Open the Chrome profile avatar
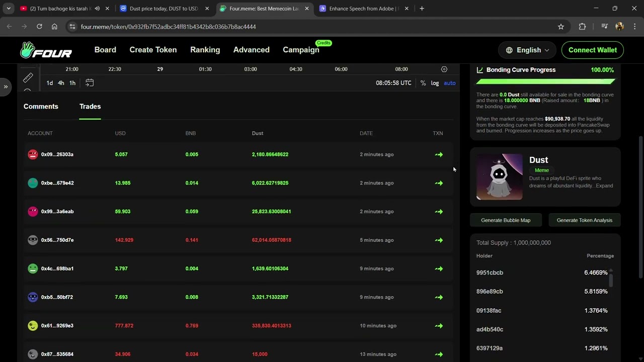 (x=619, y=27)
